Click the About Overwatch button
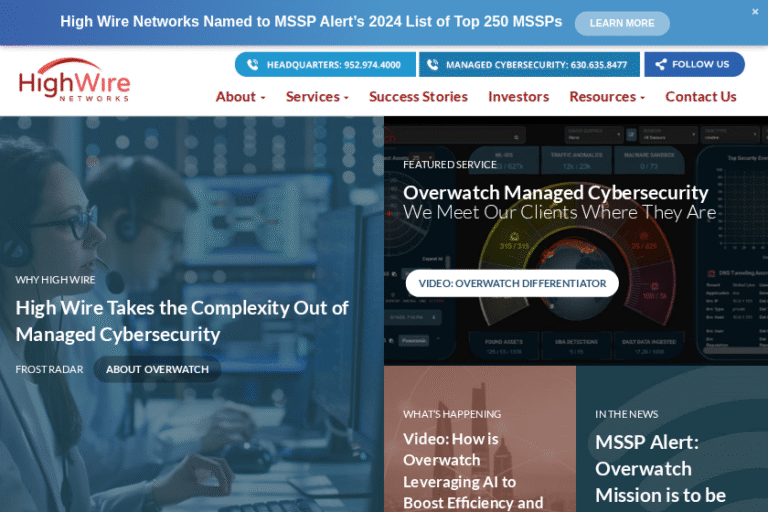768x512 pixels. tap(157, 369)
